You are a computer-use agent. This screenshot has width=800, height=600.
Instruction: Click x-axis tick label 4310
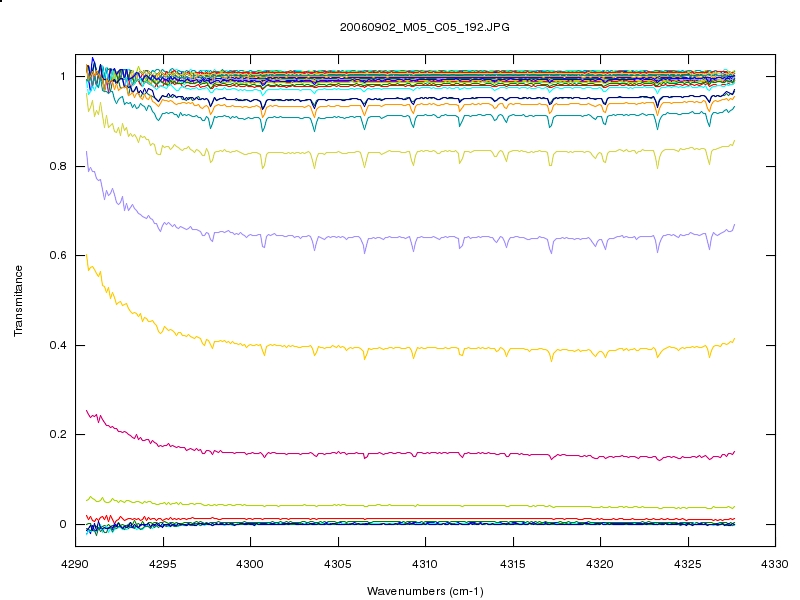point(425,564)
